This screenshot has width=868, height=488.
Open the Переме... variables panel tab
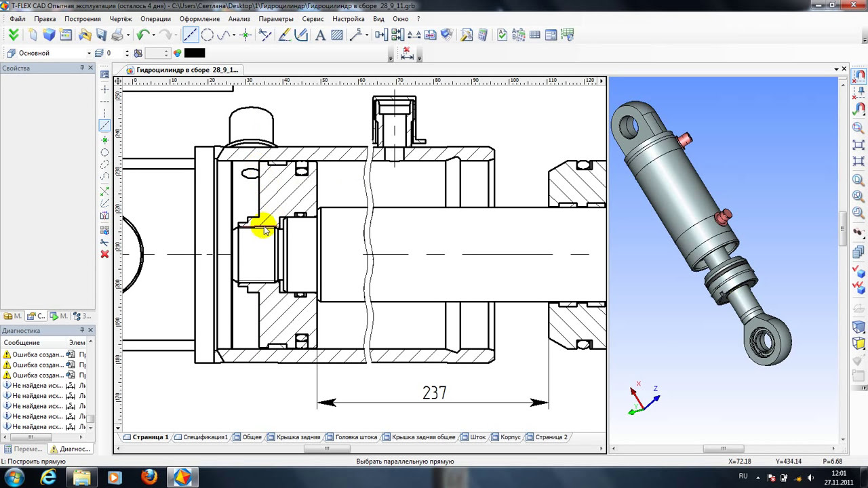[x=24, y=449]
